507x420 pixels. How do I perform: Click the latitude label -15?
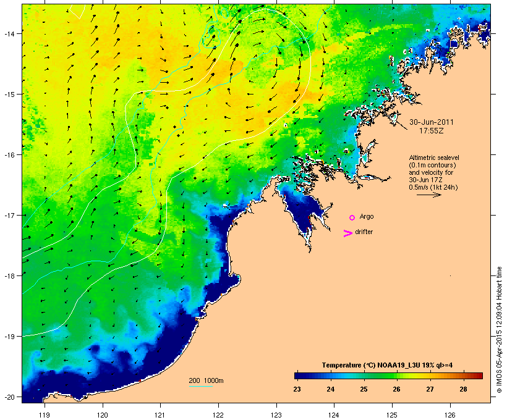9,94
